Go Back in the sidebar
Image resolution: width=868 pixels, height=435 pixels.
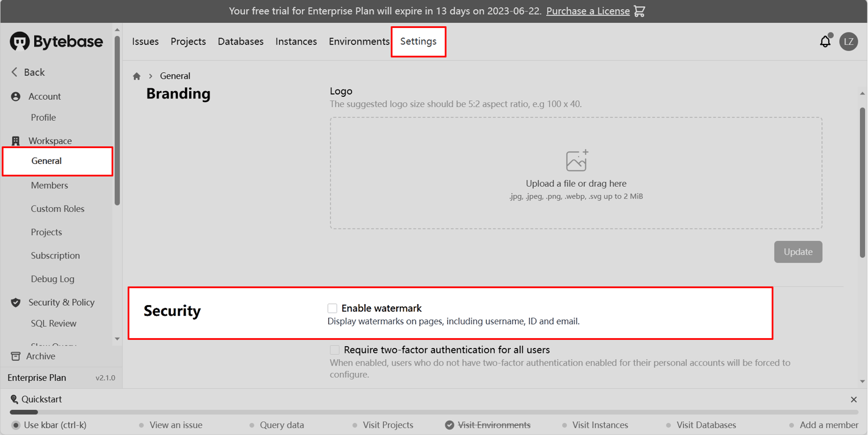[28, 72]
